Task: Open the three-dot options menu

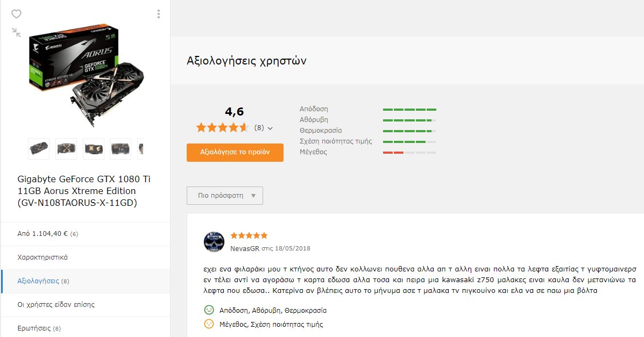Action: (159, 14)
